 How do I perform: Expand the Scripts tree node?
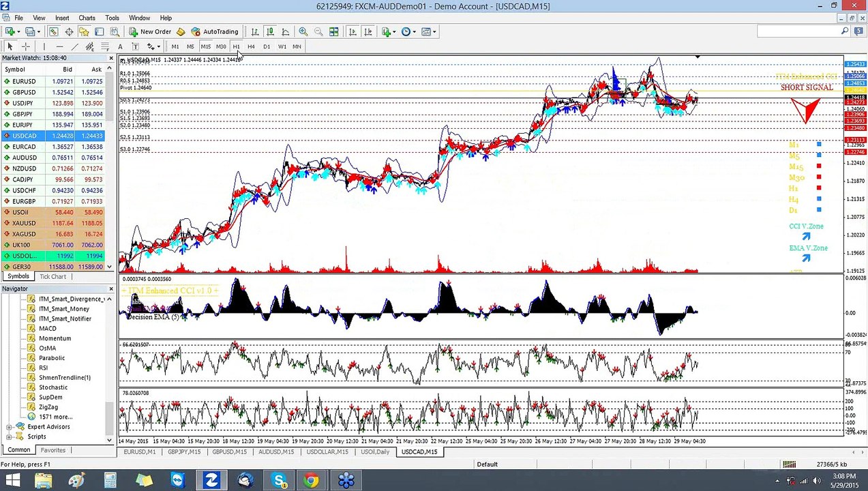10,436
